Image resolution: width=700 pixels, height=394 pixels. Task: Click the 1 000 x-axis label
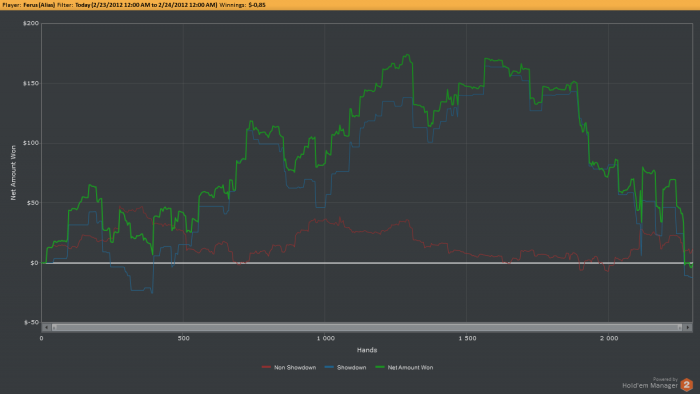click(x=325, y=338)
